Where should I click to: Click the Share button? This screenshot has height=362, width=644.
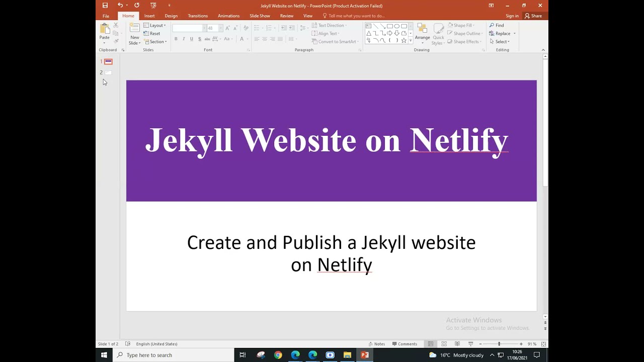(533, 16)
